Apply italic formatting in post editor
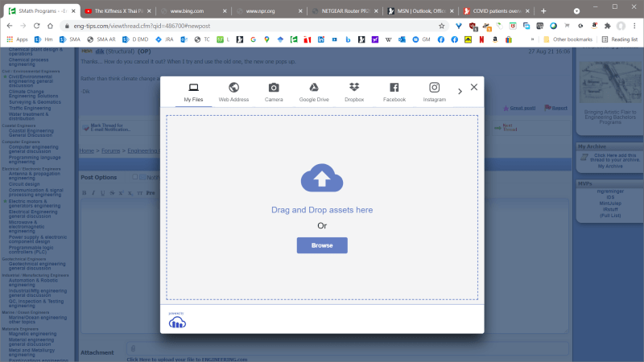Screen dimensions: 644x362 (93, 193)
